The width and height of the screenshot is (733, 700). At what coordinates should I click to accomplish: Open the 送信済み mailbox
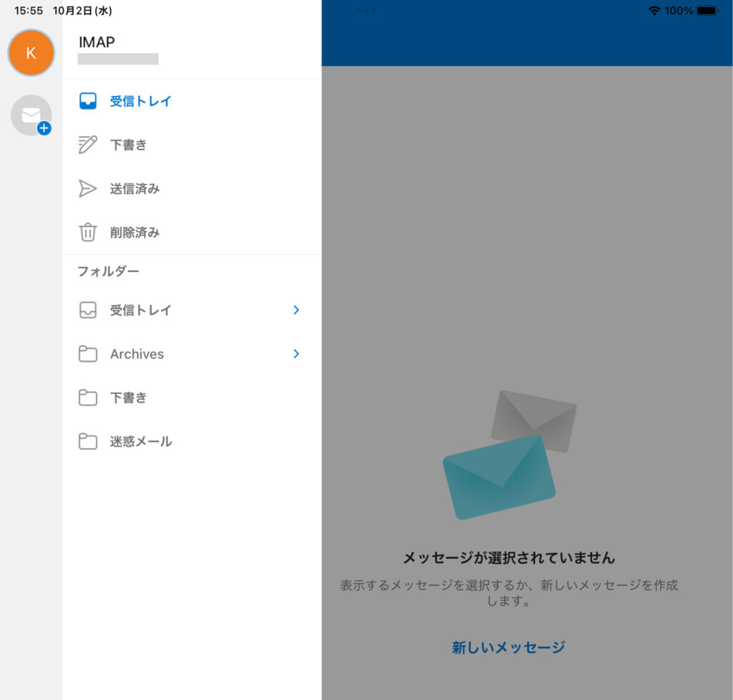coord(135,189)
